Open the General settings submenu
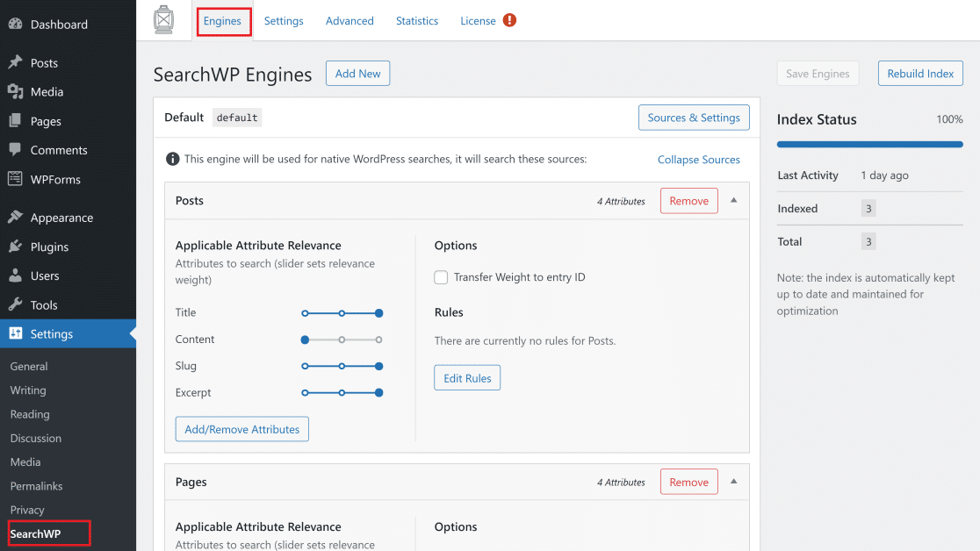Viewport: 980px width, 551px height. (x=29, y=366)
